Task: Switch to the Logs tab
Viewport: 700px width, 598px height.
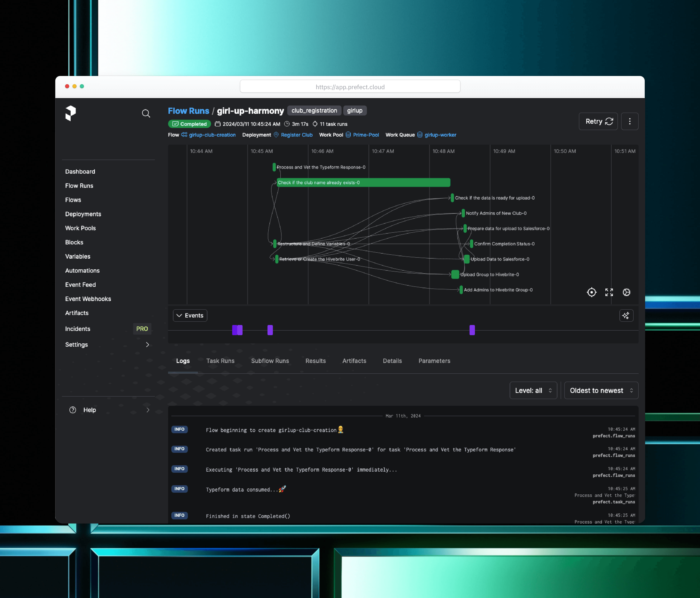Action: coord(183,361)
